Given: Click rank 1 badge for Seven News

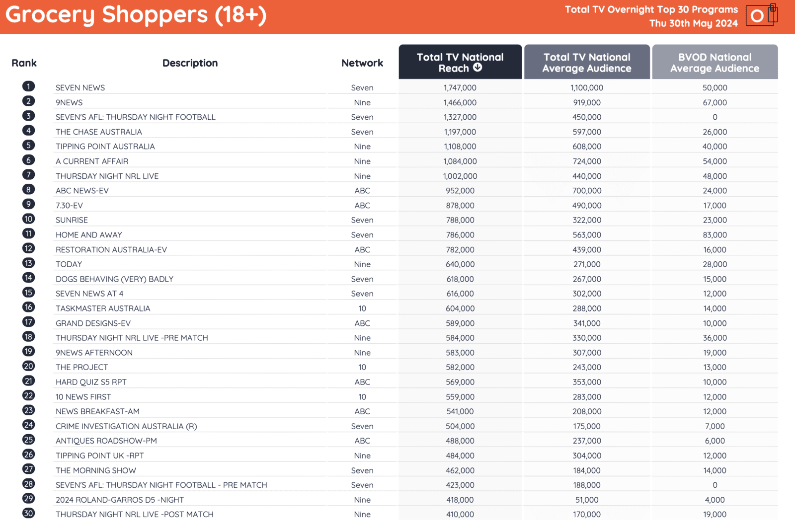Looking at the screenshot, I should pos(29,86).
